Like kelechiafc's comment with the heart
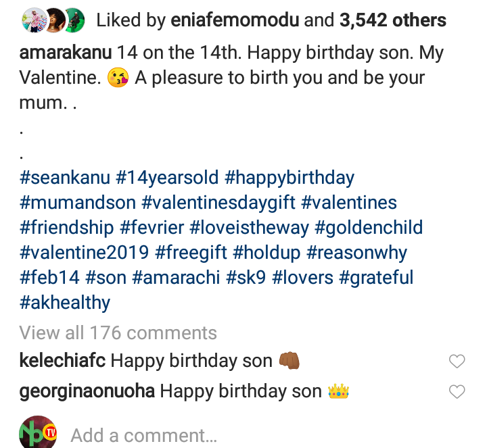Viewport: 487px width, 448px height. coord(457,362)
